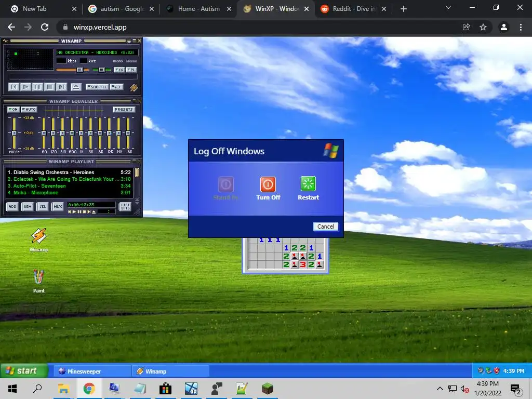Open Microsoft Store in host taskbar
532x399 pixels.
point(165,389)
